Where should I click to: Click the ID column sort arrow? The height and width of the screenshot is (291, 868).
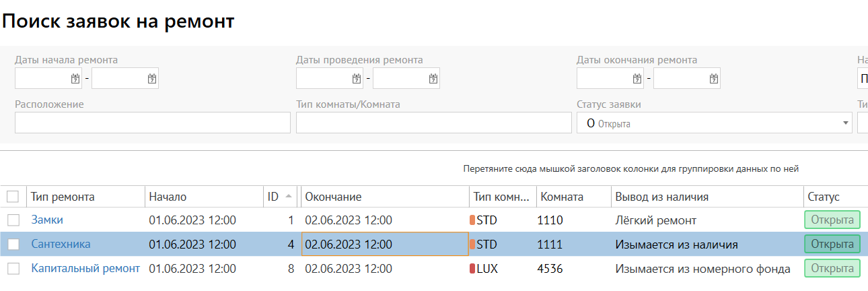289,197
